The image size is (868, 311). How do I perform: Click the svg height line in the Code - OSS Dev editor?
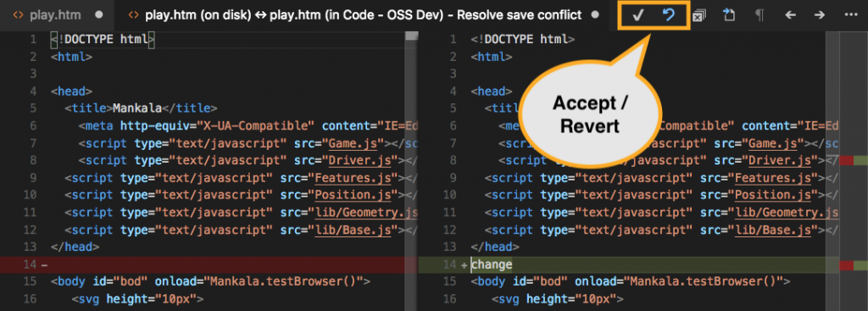(558, 299)
